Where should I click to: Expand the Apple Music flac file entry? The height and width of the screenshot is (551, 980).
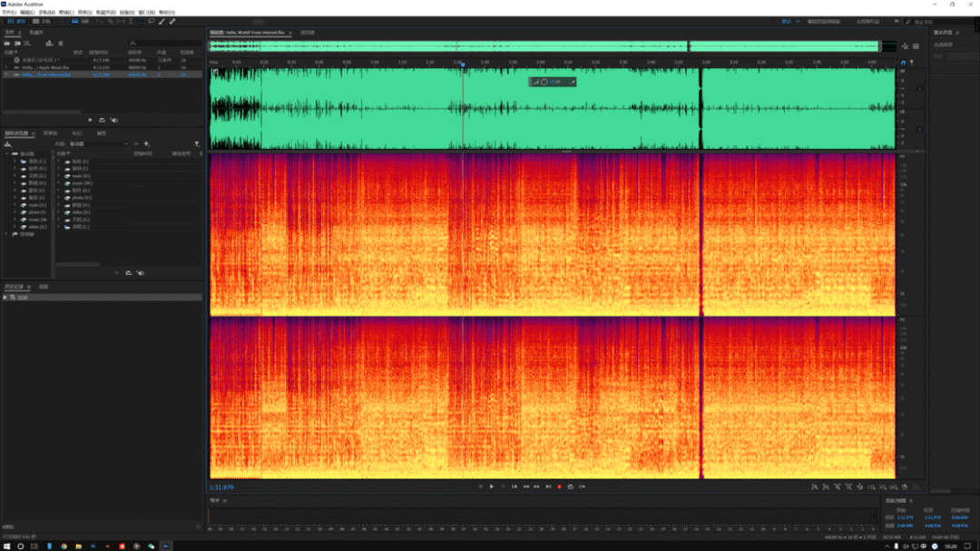[7, 67]
